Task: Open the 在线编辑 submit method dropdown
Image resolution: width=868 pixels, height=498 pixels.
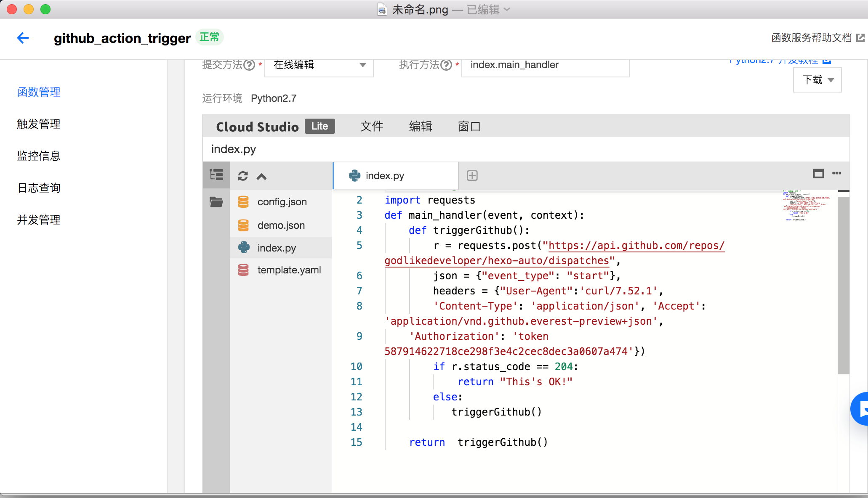Action: coord(319,65)
